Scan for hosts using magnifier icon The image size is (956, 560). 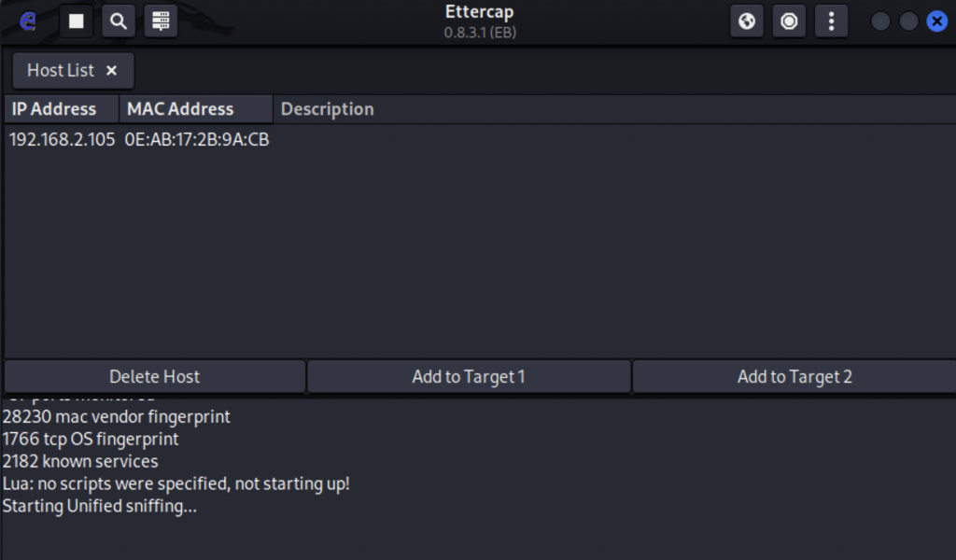tap(119, 21)
